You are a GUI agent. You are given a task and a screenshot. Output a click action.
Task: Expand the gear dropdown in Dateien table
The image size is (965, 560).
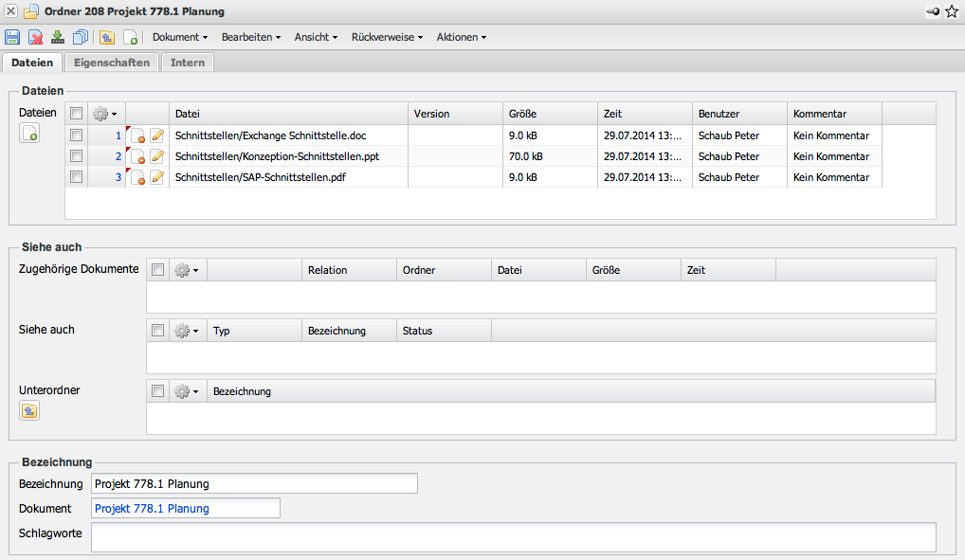[105, 114]
